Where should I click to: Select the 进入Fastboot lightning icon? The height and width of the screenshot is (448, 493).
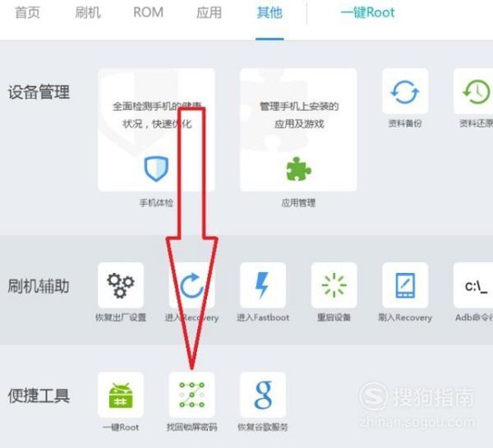(x=263, y=285)
